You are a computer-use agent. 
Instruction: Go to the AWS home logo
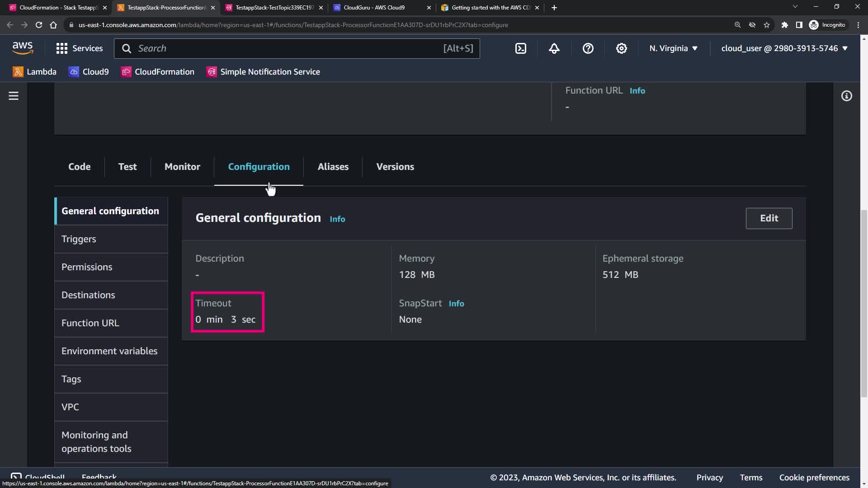pos(22,48)
